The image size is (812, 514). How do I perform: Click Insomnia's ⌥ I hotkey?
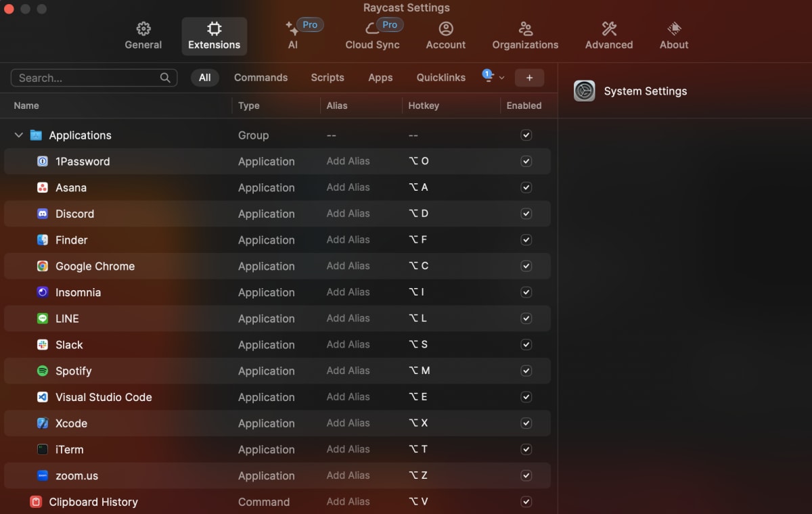[417, 292]
